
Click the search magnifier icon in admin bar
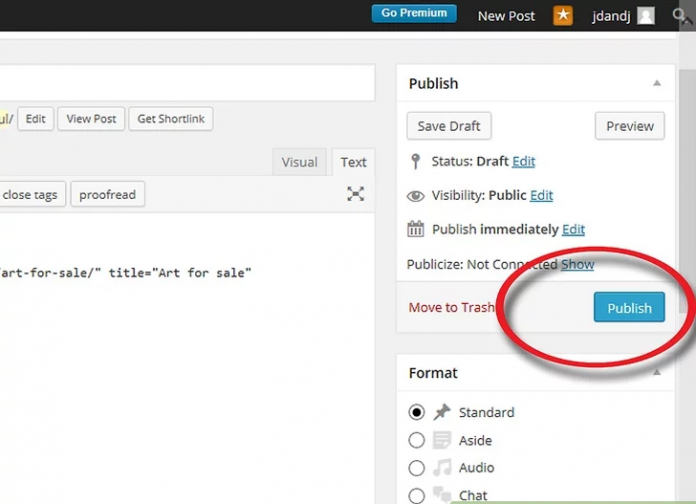point(682,15)
